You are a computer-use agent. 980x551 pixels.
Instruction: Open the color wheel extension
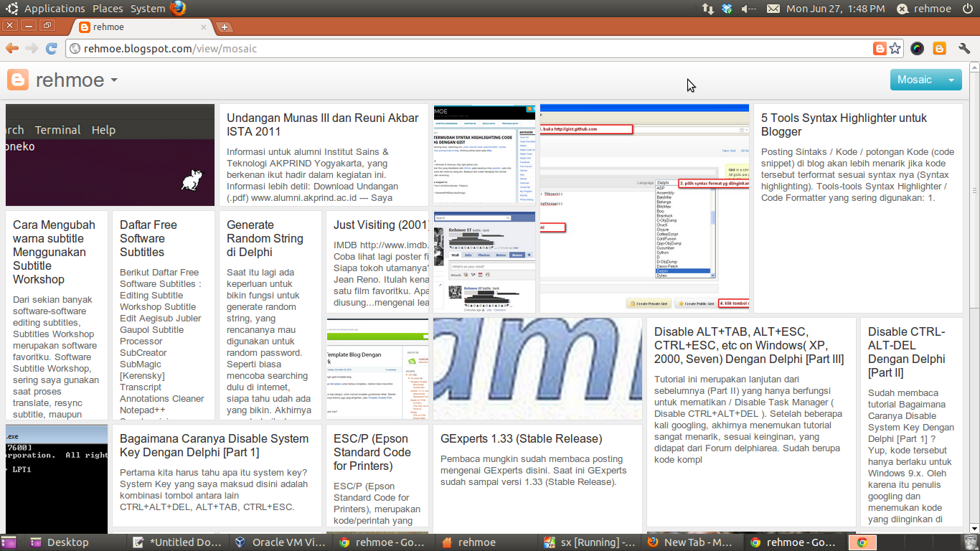[x=917, y=49]
